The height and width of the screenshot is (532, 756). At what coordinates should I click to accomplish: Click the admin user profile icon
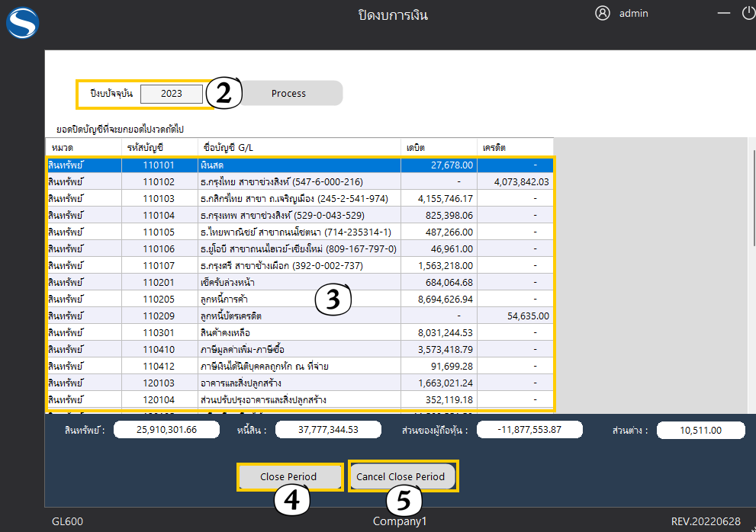(603, 14)
